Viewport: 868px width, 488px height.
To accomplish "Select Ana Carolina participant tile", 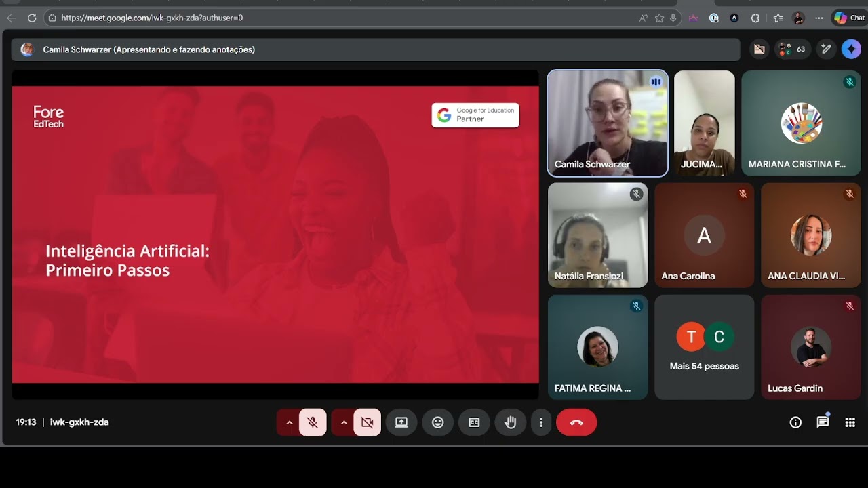I will point(704,235).
